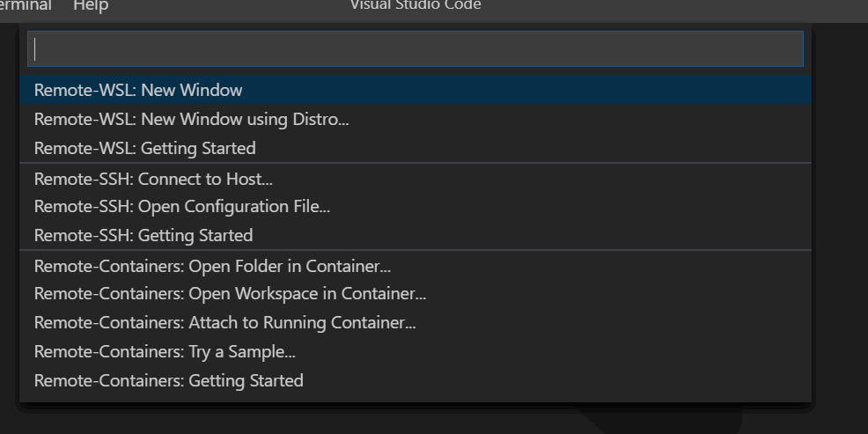Click empty editor area right of palette
The height and width of the screenshot is (434, 868).
click(840, 220)
